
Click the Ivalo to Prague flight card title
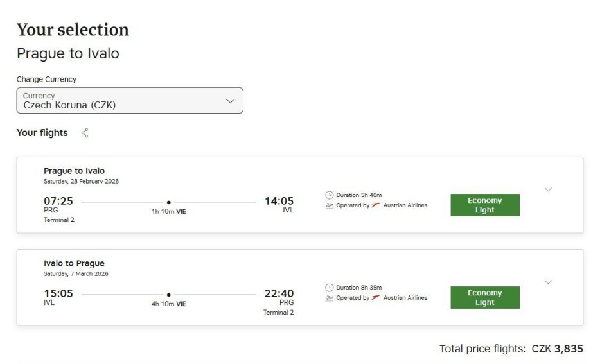74,263
